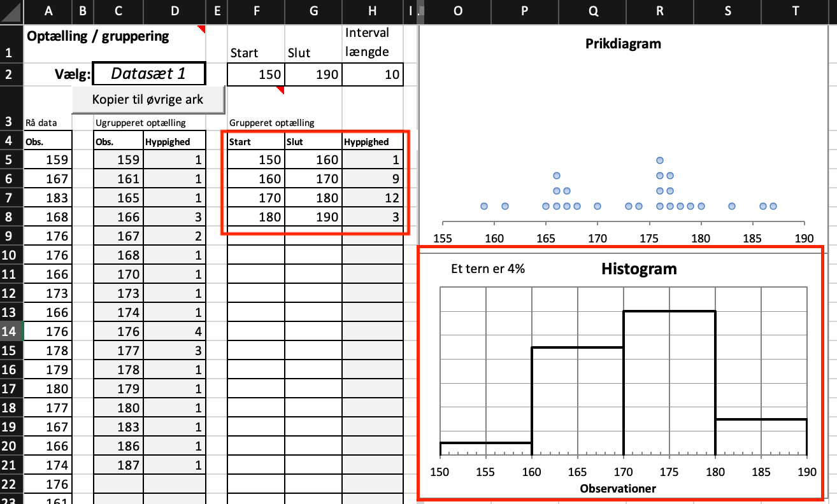The image size is (837, 504).
Task: Click the 'Histogram' chart title
Action: coord(639,269)
